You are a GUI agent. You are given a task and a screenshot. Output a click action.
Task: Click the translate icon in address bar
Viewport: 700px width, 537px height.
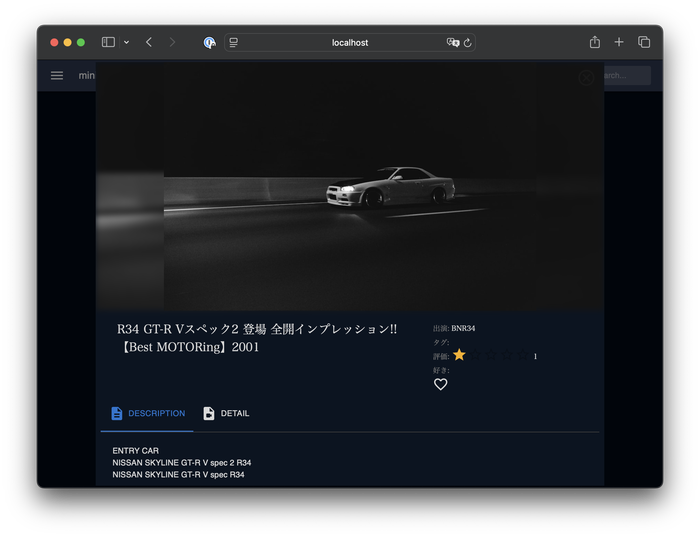click(x=452, y=43)
